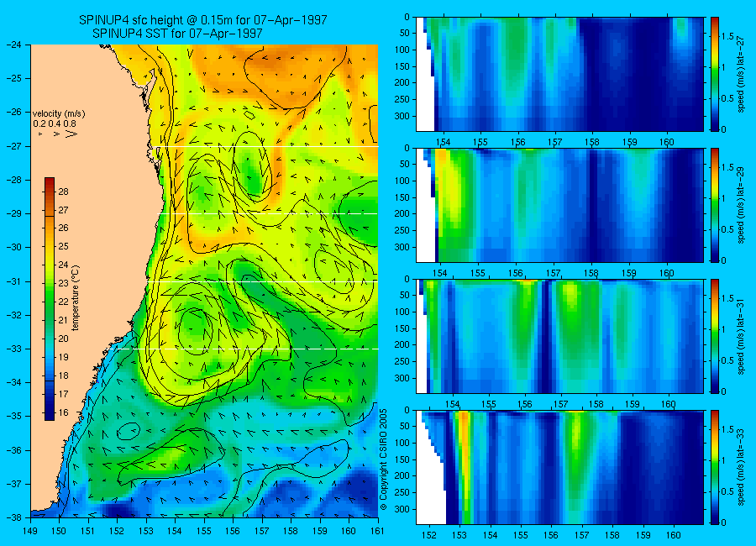This screenshot has width=756, height=546.
Task: Click the 153 longitude label below the map
Action: 146,531
